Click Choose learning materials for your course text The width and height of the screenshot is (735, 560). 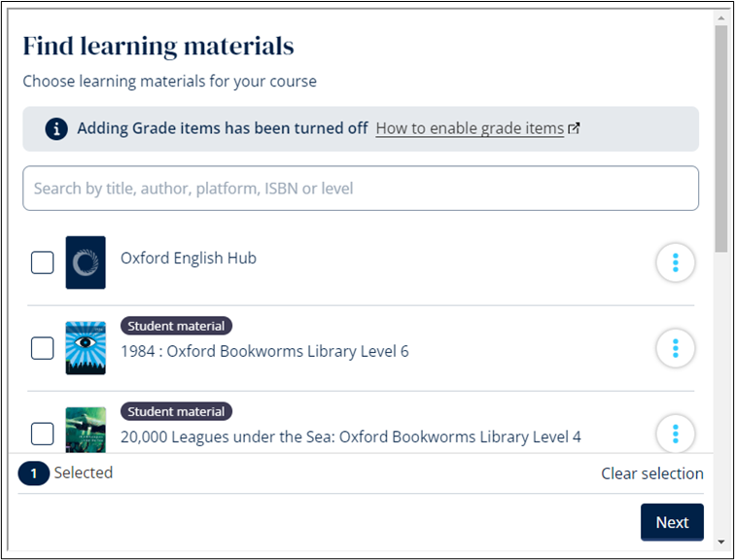(170, 81)
